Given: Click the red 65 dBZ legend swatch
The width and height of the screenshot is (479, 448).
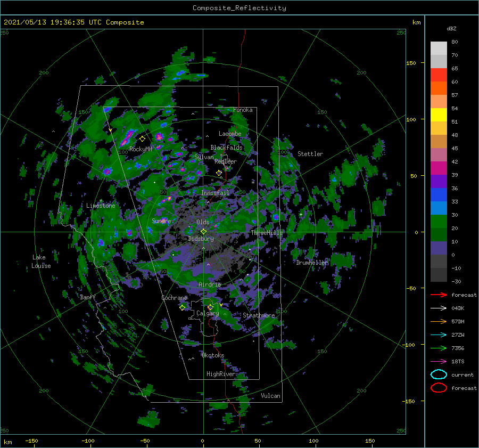Looking at the screenshot, I should click(439, 75).
